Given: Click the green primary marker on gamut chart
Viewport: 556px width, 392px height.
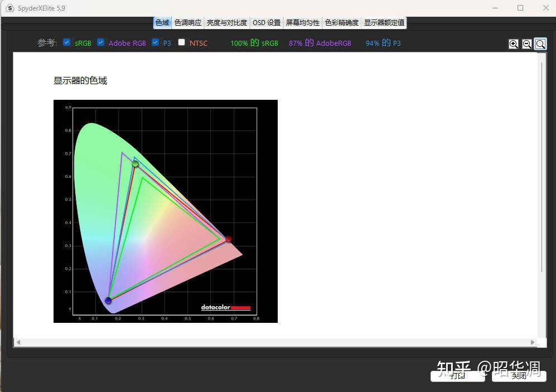Looking at the screenshot, I should 135,164.
